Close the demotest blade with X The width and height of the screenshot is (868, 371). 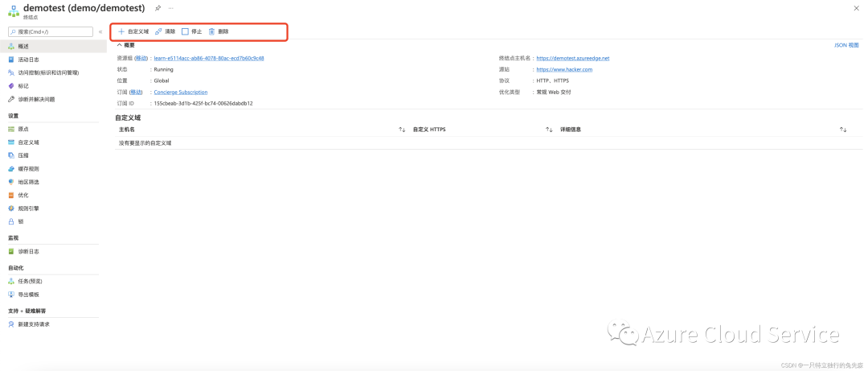(x=857, y=9)
